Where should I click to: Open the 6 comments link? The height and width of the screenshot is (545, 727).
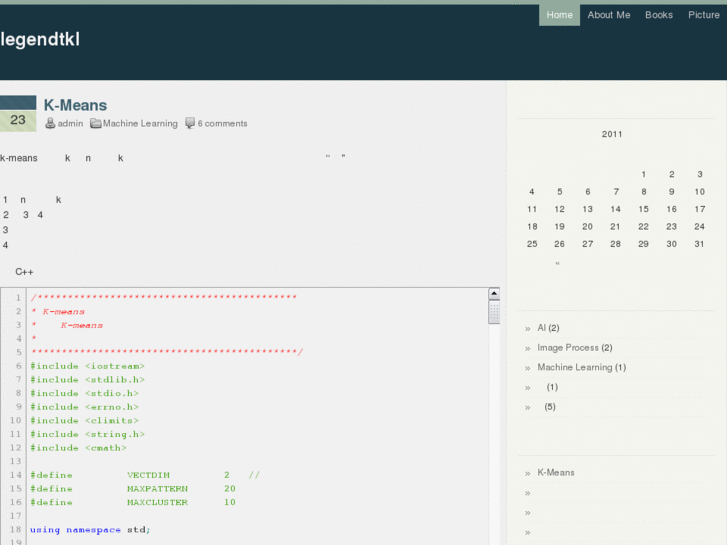[x=222, y=124]
